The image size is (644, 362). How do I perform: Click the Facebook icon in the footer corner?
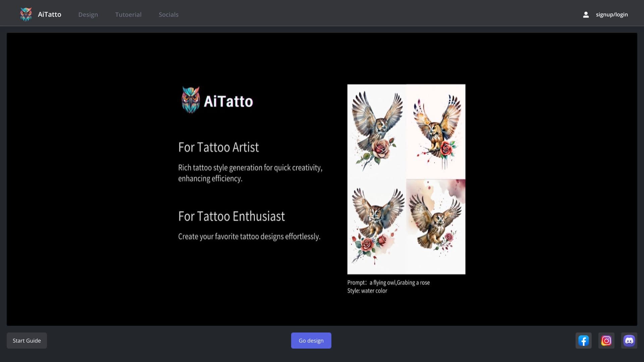(583, 340)
